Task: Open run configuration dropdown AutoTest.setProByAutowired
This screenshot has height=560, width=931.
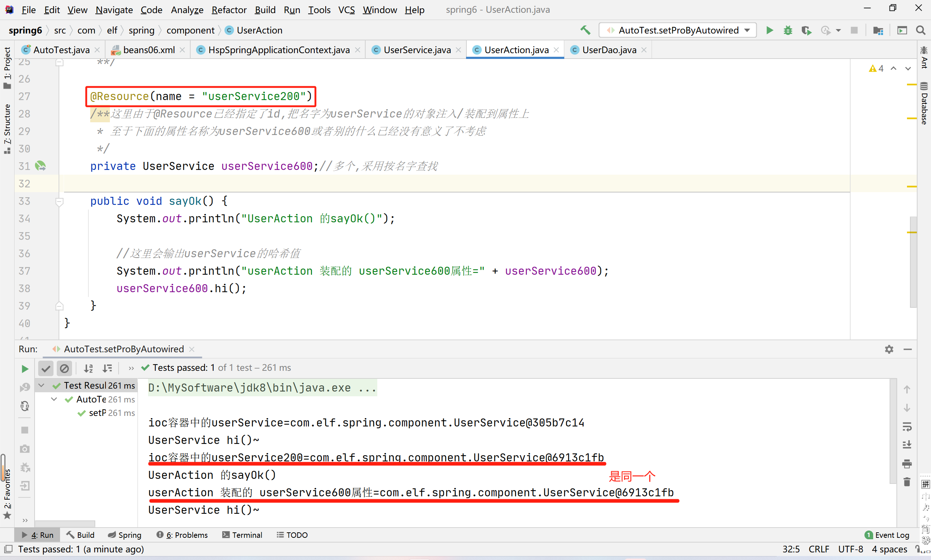Action: 678,30
